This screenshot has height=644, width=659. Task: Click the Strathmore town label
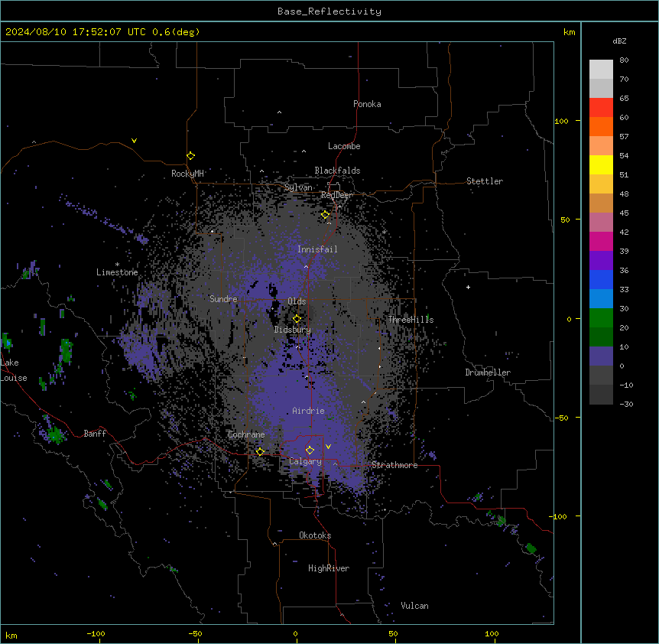coord(394,465)
